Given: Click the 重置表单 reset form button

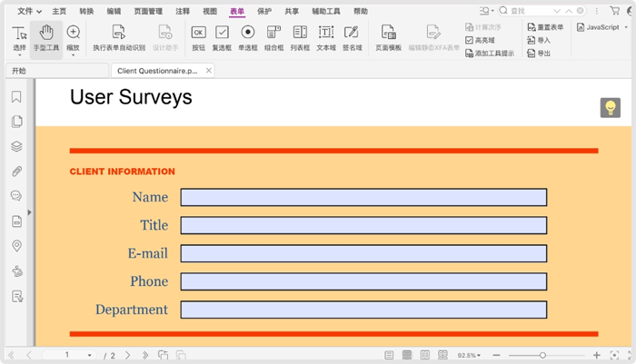Looking at the screenshot, I should (x=545, y=28).
